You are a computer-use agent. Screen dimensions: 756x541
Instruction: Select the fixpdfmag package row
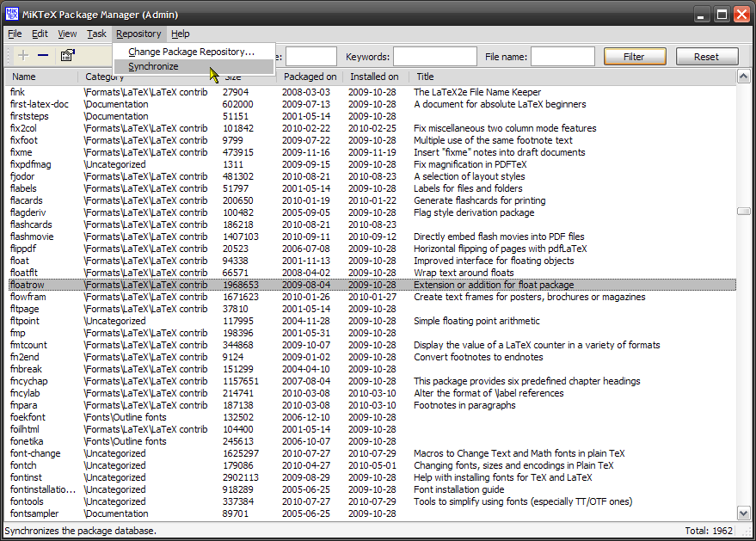[372, 164]
